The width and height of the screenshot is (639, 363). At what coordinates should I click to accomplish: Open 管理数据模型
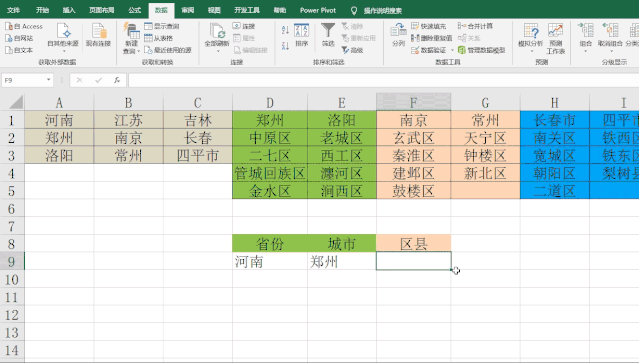[481, 50]
